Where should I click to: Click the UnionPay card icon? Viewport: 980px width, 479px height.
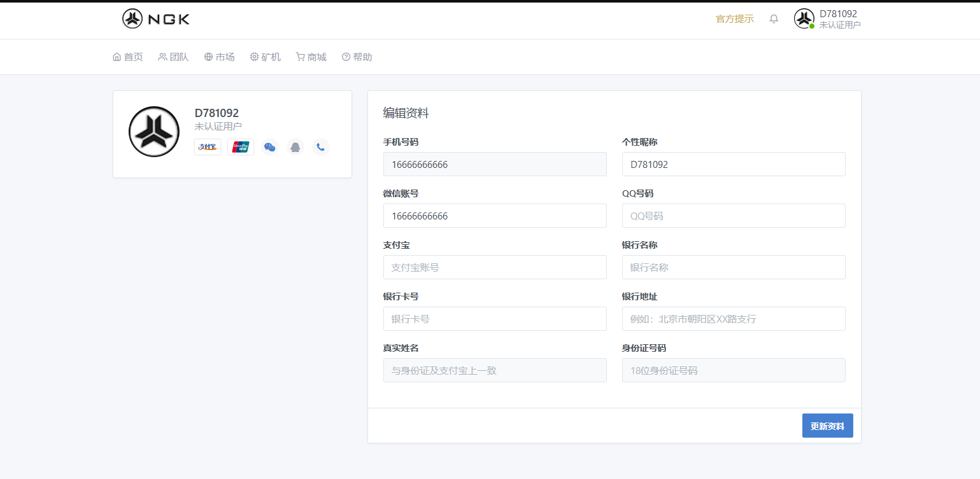pos(241,147)
